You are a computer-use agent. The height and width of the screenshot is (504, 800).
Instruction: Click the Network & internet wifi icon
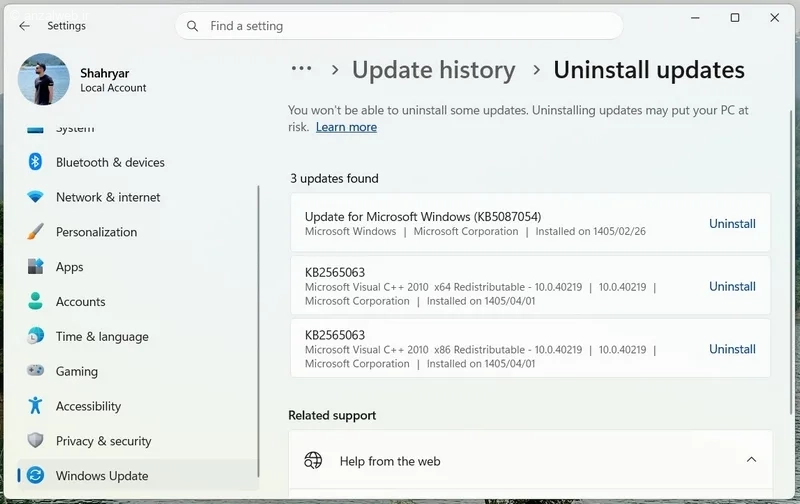35,197
